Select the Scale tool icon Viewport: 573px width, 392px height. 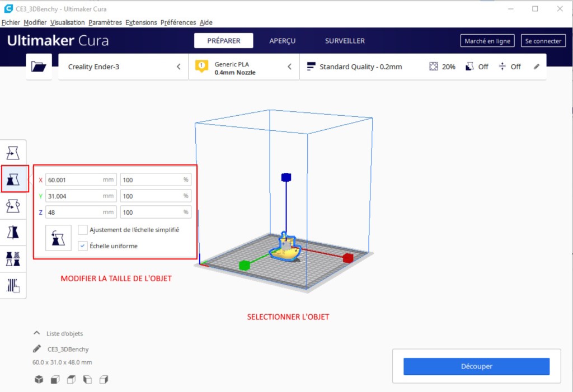coord(13,179)
